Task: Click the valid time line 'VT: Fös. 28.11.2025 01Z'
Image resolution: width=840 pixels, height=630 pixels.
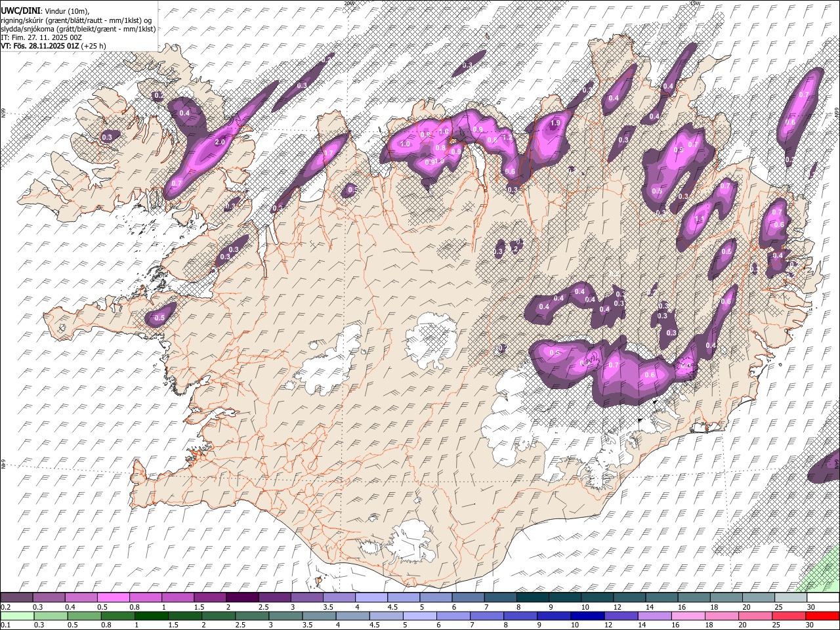Action: (x=39, y=46)
